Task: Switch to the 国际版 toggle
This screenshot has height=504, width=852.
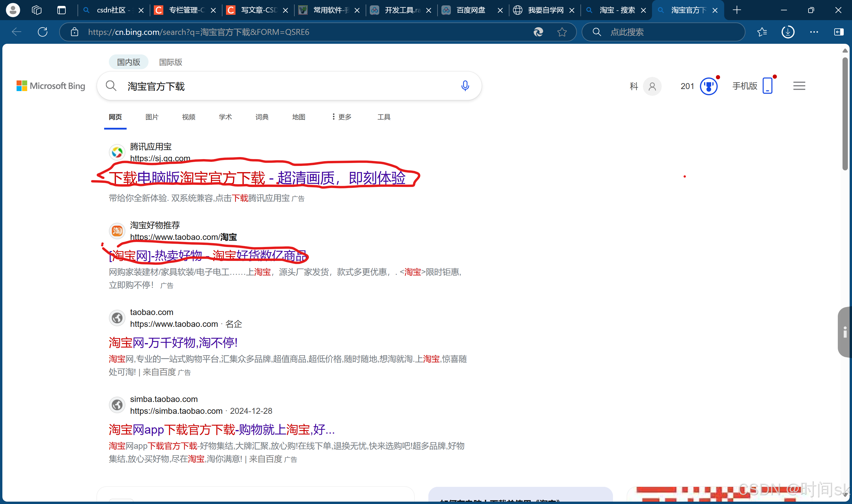Action: click(170, 62)
